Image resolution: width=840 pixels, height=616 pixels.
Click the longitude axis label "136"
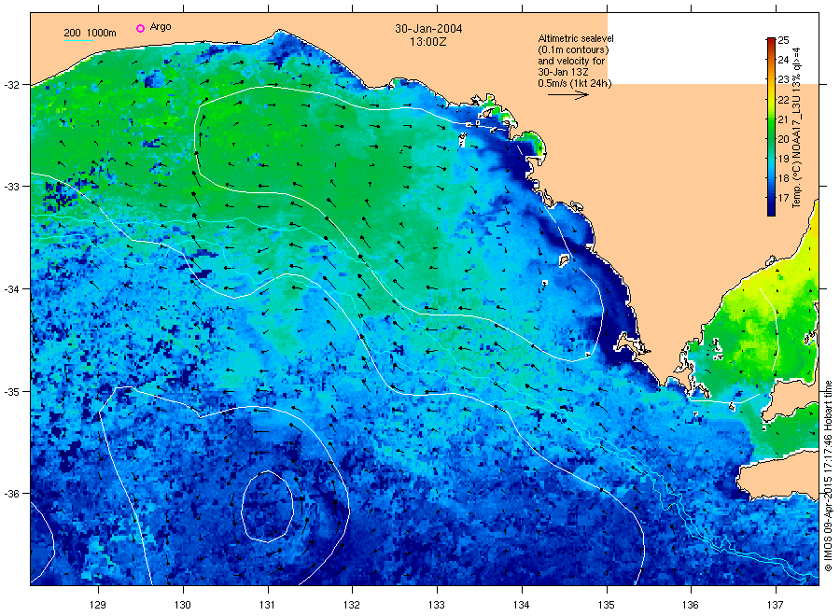(691, 605)
